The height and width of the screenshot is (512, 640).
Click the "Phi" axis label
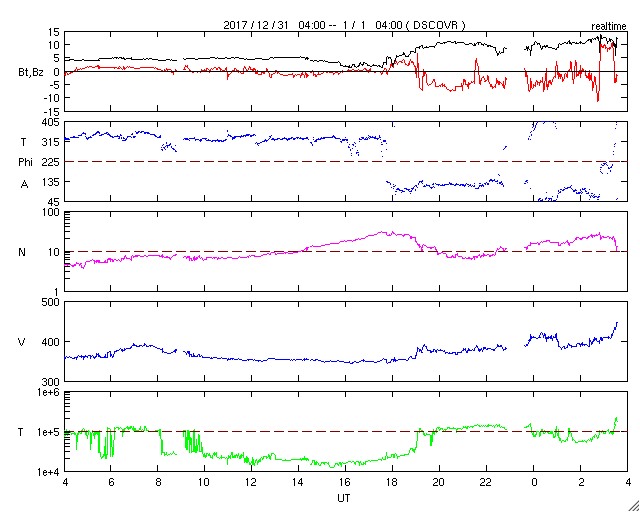tap(25, 163)
